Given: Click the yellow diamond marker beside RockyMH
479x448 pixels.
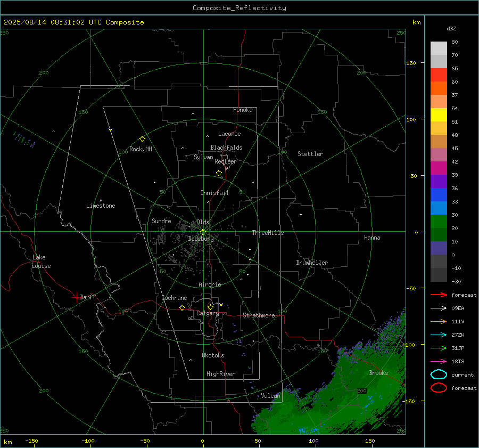Looking at the screenshot, I should coord(142,139).
